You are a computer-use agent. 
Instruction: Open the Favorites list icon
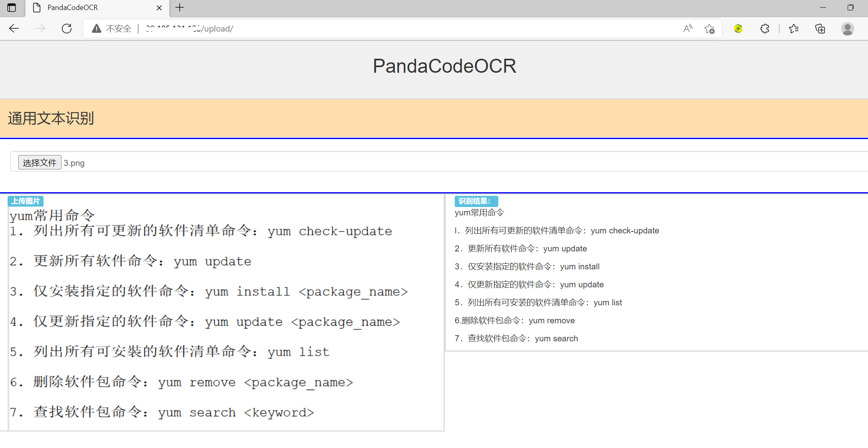pos(794,28)
